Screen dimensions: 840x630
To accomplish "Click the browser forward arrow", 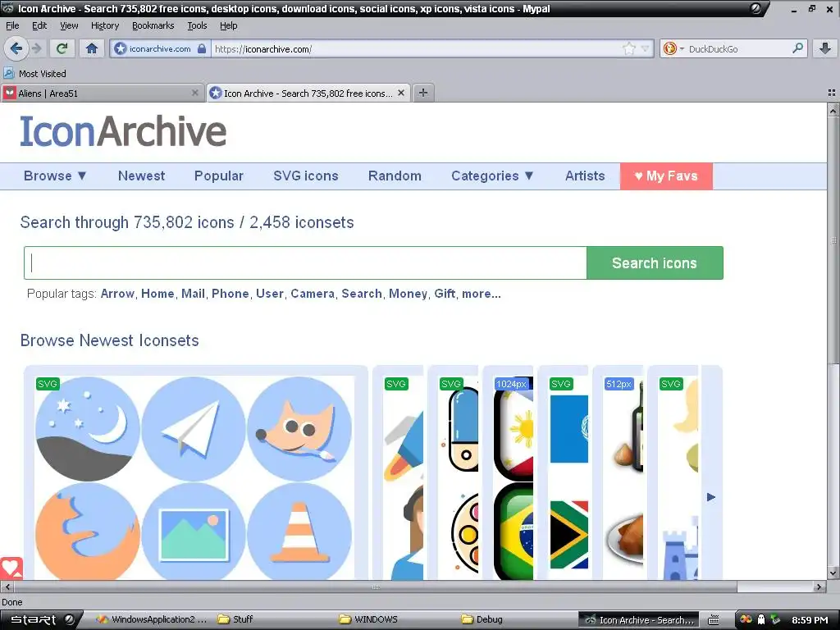I will coord(37,48).
